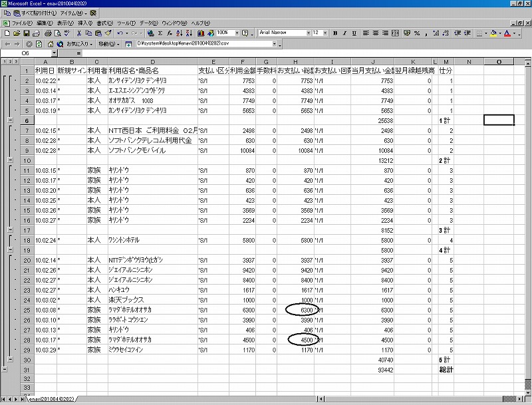The height and width of the screenshot is (405, 532).
Task: Click the New workbook icon
Action: tap(7, 33)
